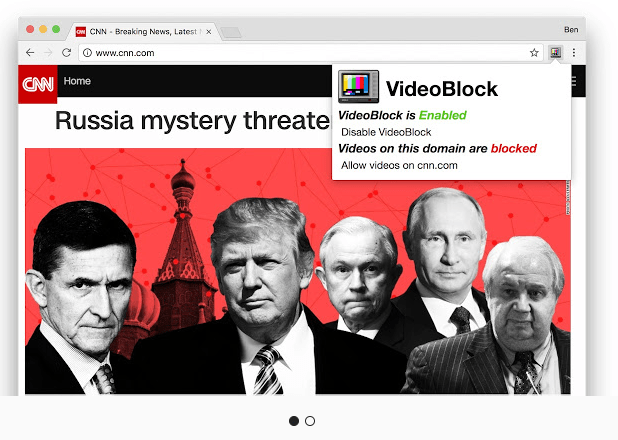Screen dimensions: 618x440
Task: Open the CNN hamburger menu
Action: pos(574,81)
